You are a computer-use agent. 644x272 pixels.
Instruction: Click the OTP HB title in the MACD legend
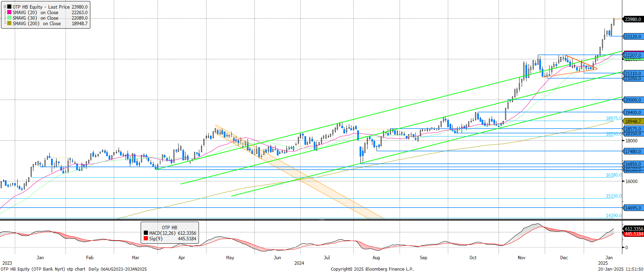click(169, 228)
